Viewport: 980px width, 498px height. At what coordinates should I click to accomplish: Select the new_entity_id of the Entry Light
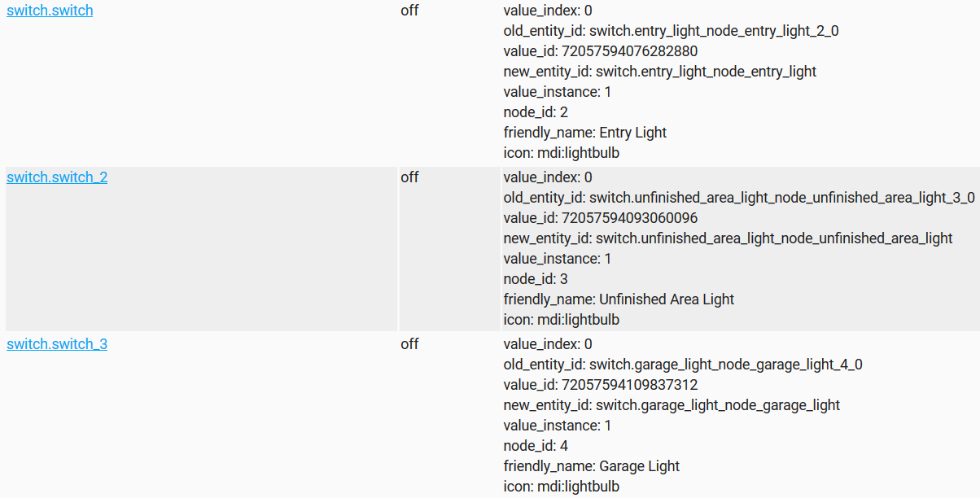click(x=659, y=71)
